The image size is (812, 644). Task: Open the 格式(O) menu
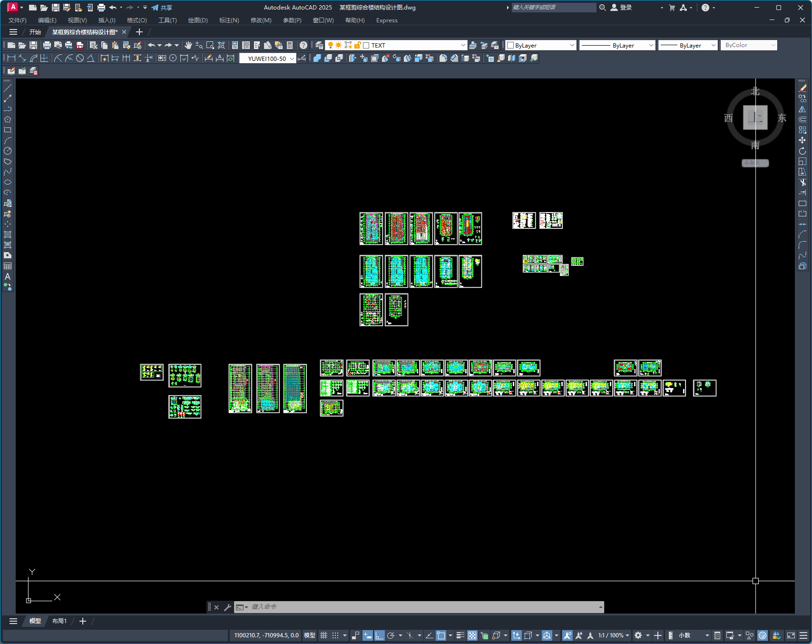pyautogui.click(x=137, y=20)
